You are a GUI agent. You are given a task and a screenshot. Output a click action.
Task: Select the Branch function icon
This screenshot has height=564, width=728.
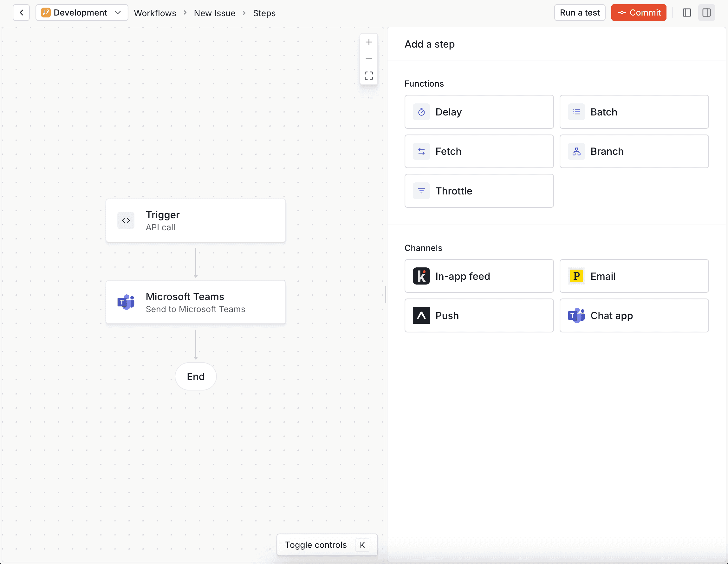click(x=576, y=151)
